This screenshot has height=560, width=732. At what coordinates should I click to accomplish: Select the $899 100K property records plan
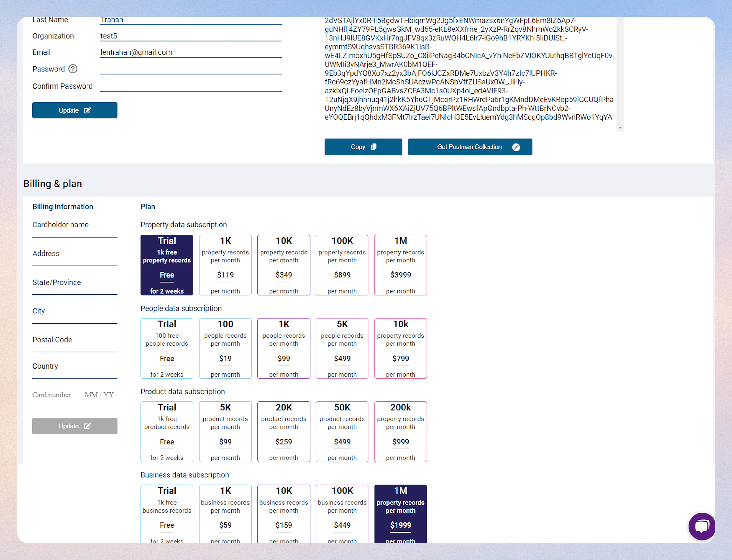pos(342,265)
